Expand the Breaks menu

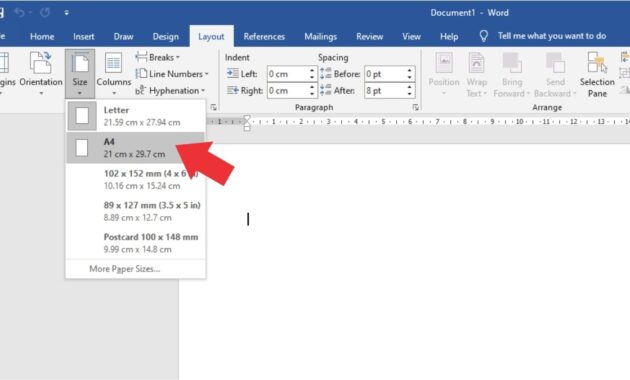coord(158,57)
